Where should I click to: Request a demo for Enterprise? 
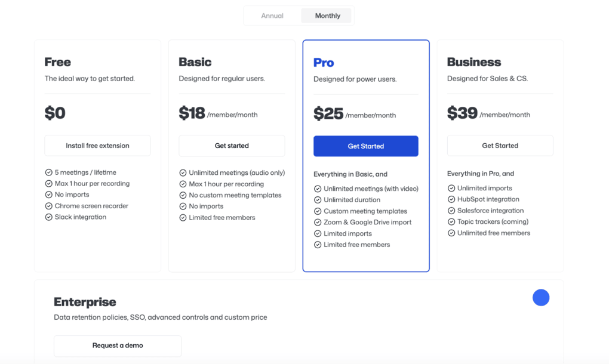click(117, 346)
